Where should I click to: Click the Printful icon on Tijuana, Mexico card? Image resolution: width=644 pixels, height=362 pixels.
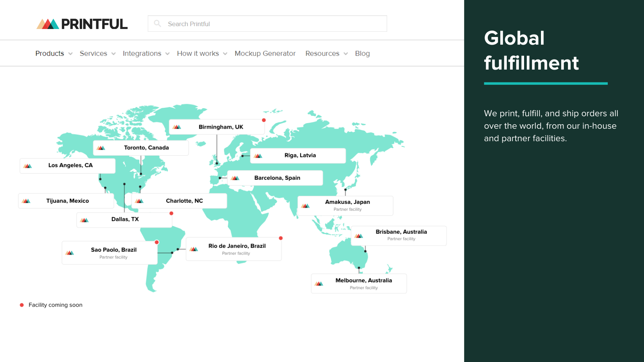[26, 201]
